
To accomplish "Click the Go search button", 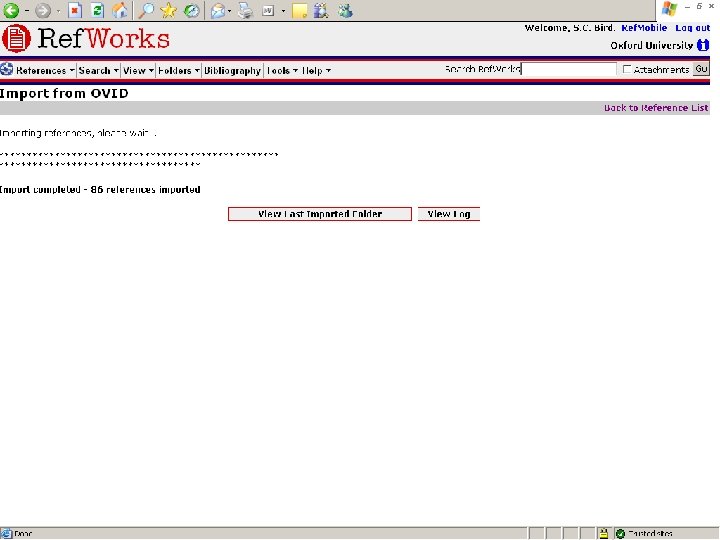I will (x=701, y=69).
